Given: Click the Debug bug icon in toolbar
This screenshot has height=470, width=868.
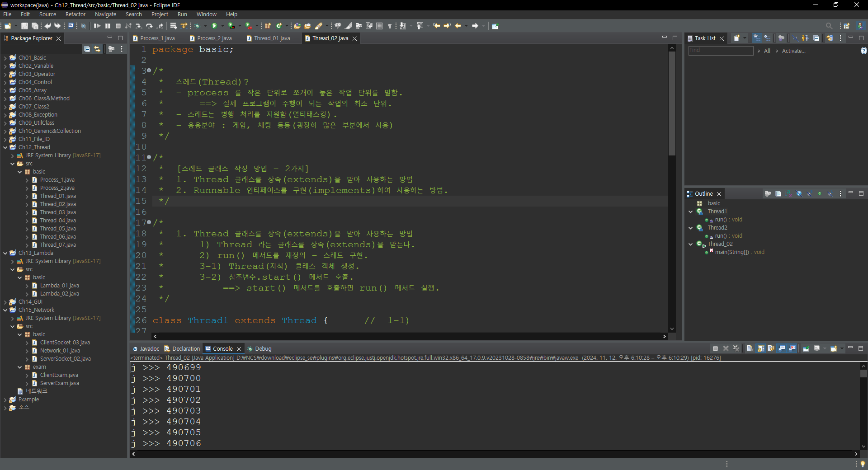Looking at the screenshot, I should click(x=197, y=26).
